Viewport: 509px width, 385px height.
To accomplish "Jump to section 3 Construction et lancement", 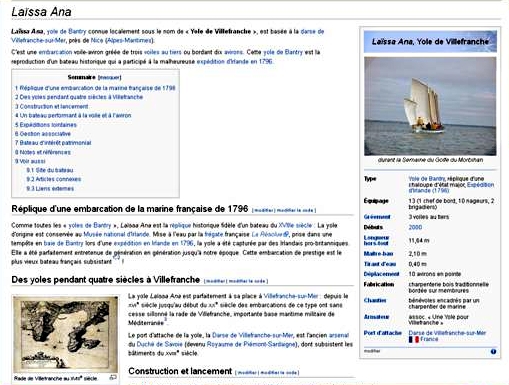I will click(x=51, y=106).
